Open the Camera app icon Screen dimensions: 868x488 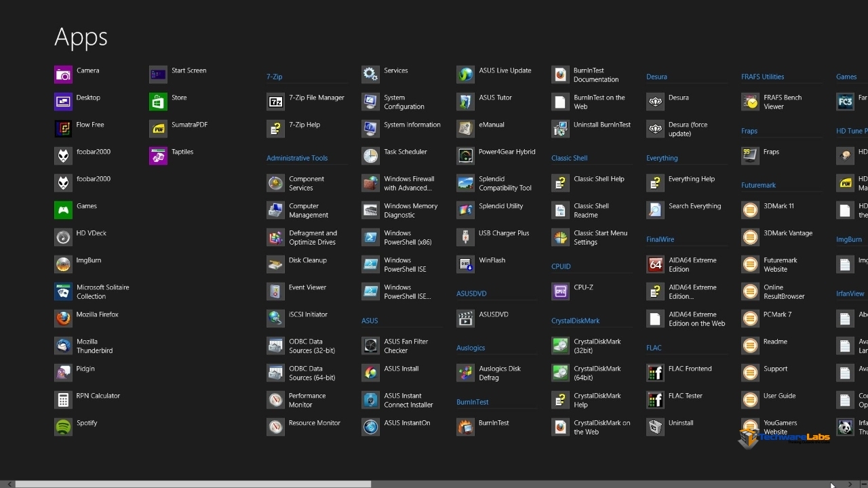point(63,75)
